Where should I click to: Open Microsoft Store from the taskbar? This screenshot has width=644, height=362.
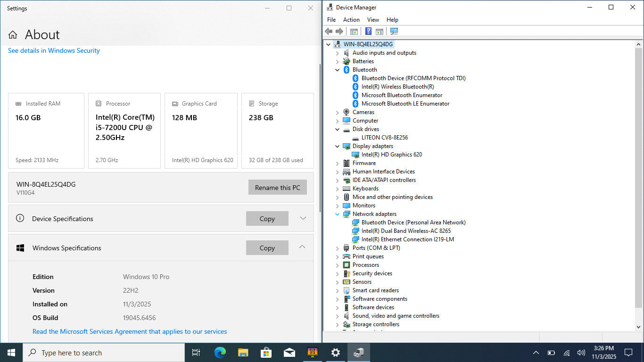266,353
